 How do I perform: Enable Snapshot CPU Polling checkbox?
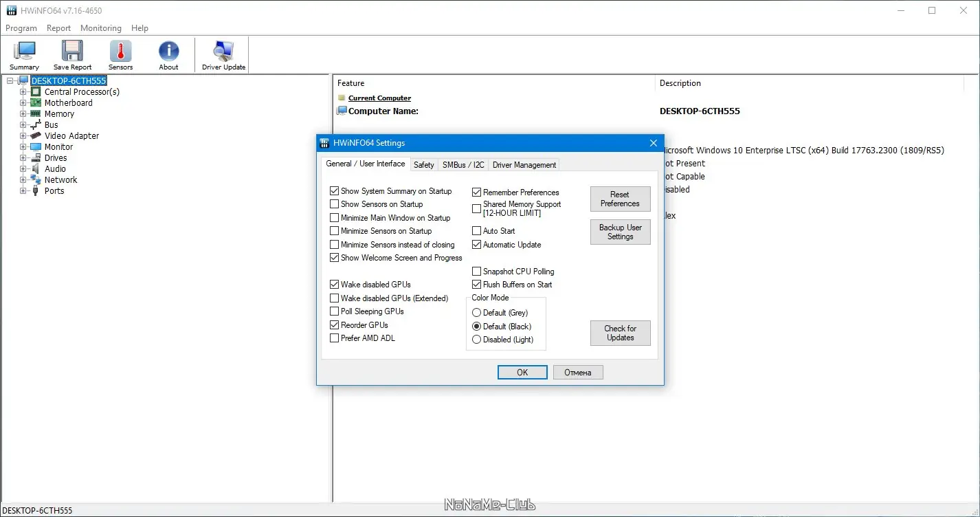coord(477,272)
